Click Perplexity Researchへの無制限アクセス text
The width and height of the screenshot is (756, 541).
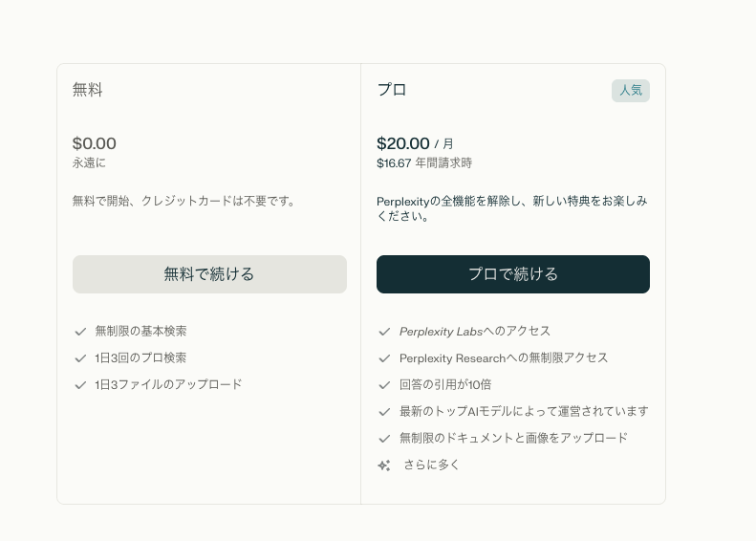504,357
